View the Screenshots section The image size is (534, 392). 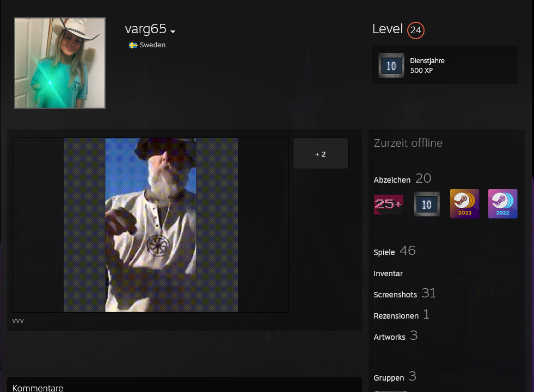pyautogui.click(x=395, y=295)
